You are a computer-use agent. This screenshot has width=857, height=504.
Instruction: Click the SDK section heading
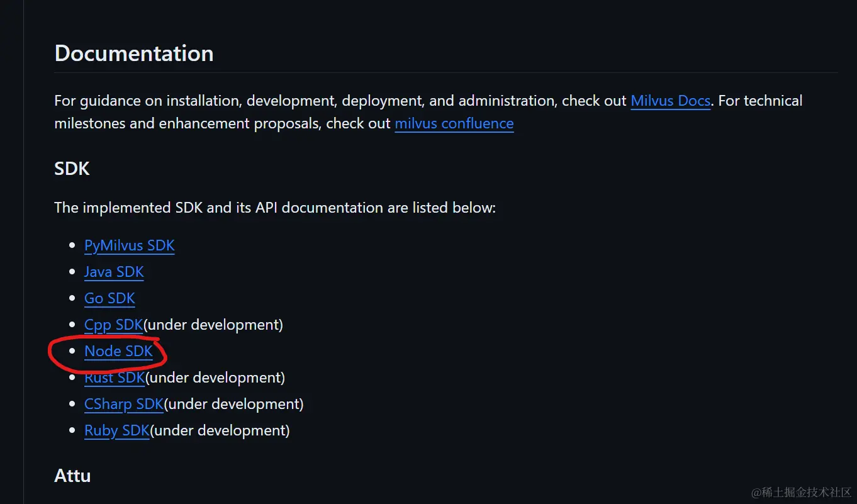click(x=72, y=169)
